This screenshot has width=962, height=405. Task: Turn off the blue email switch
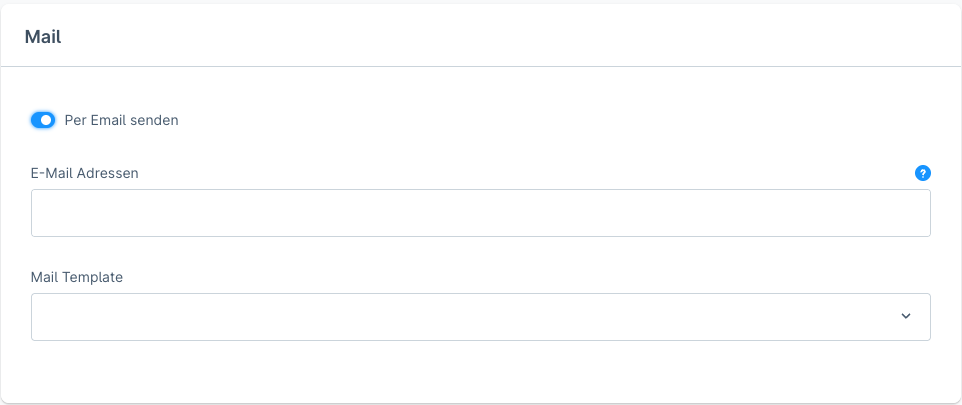click(43, 120)
